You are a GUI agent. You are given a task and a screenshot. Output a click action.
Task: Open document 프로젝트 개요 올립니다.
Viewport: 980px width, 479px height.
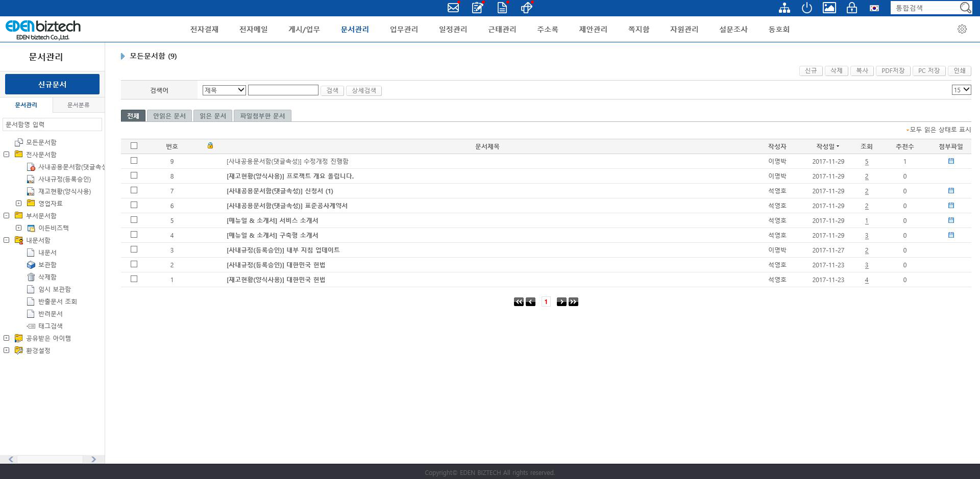click(x=290, y=176)
